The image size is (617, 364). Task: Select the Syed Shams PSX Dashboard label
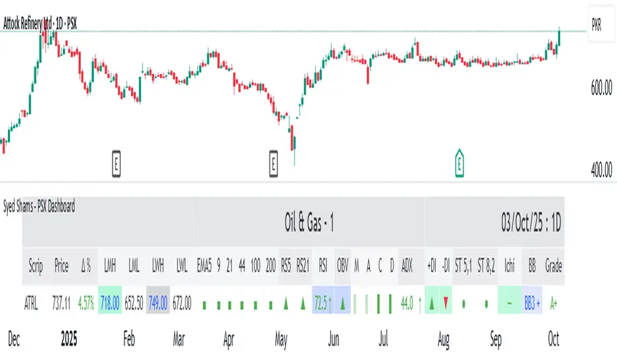[x=38, y=206]
